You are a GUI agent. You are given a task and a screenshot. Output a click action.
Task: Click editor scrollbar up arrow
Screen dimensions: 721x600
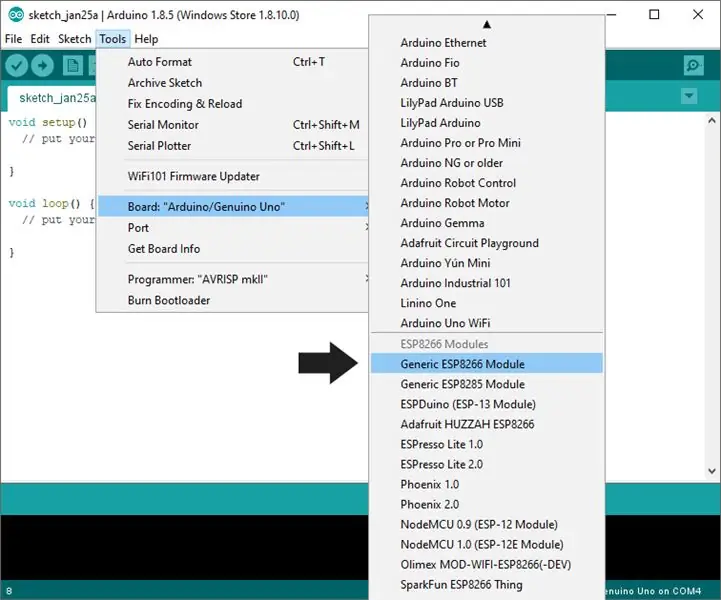click(712, 121)
